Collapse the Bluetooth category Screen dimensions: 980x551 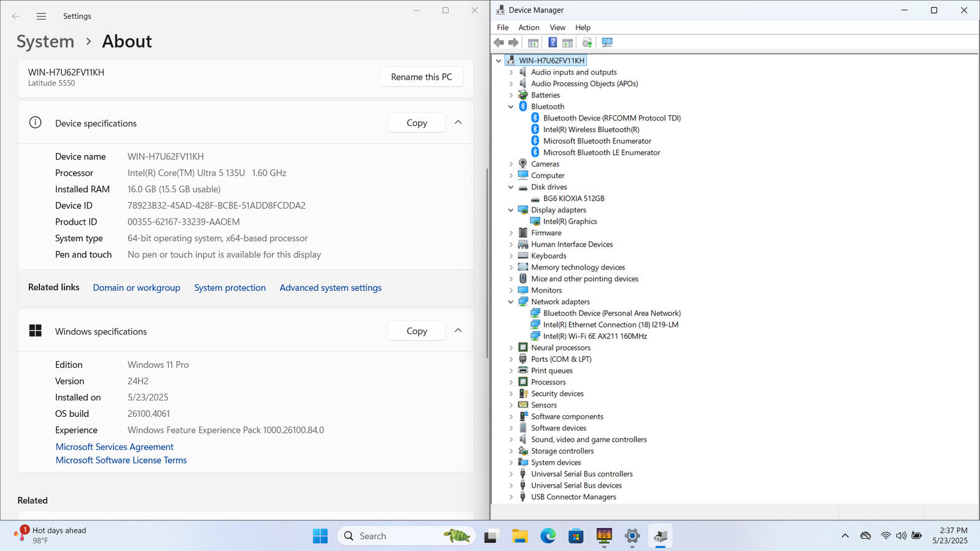point(511,107)
